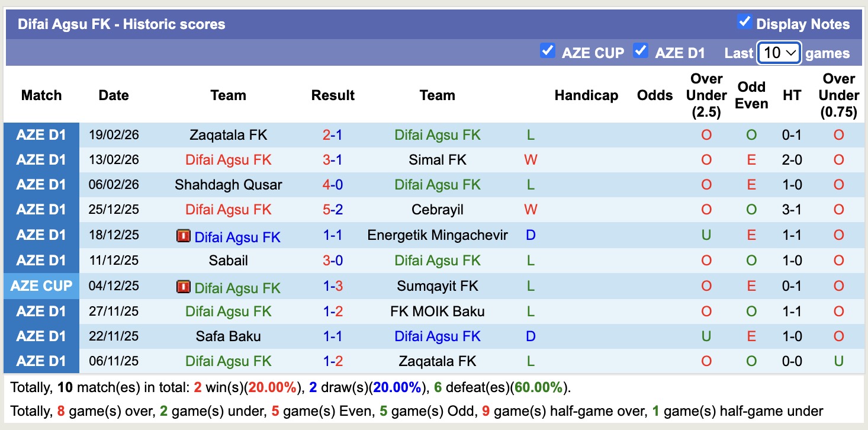The height and width of the screenshot is (430, 868).
Task: Click Difai Agsu FK link beside Safa Baku
Action: [x=438, y=336]
